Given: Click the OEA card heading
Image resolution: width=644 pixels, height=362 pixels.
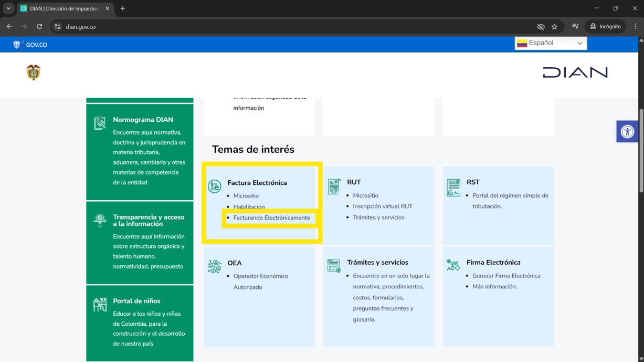Looking at the screenshot, I should pos(235,263).
